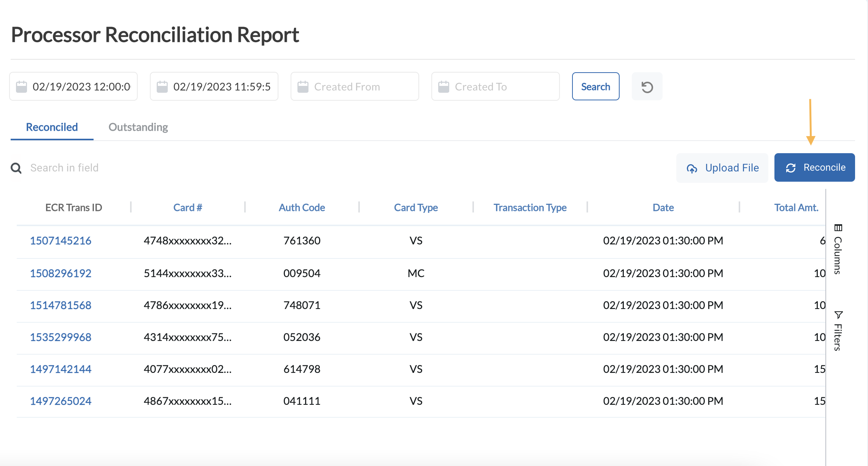The image size is (868, 466).
Task: Open transaction 1507145216 link
Action: point(60,241)
